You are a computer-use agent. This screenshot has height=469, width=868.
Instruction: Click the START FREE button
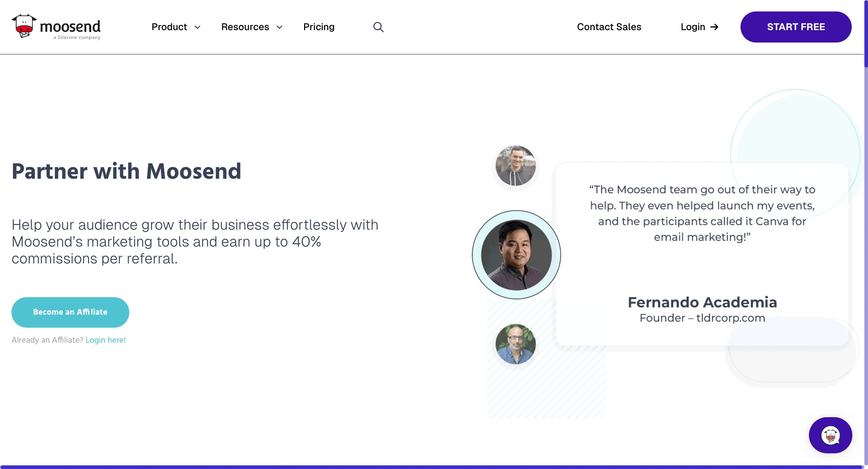796,27
